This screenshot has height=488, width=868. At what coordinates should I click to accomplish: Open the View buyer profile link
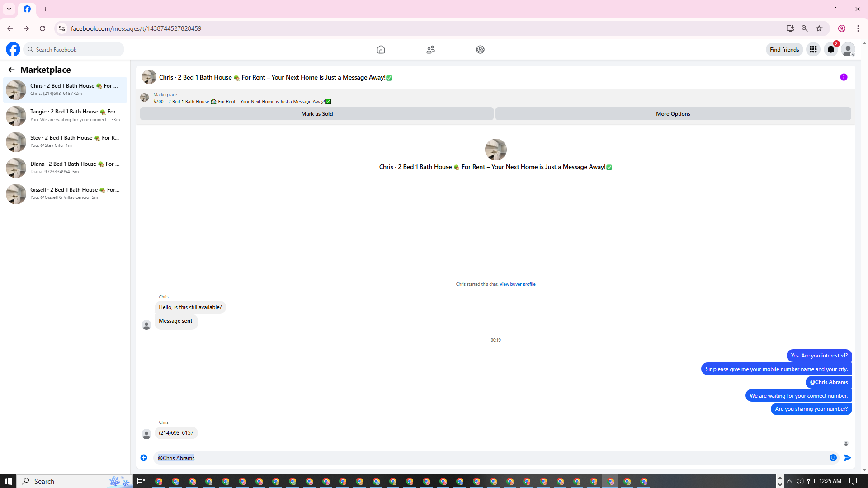point(517,284)
